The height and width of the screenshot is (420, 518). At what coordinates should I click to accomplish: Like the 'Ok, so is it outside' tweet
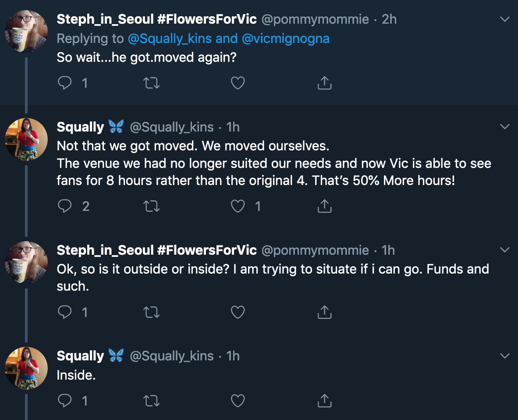[x=238, y=312]
